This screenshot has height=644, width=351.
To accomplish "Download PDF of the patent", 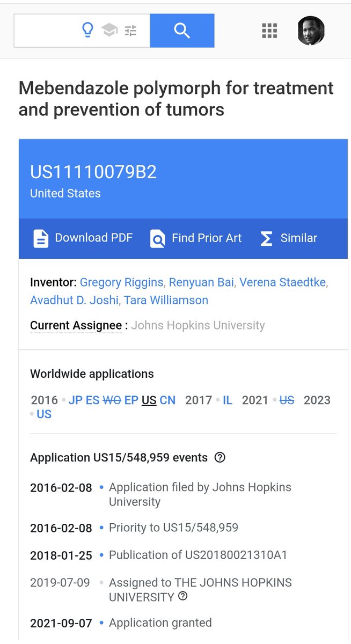I will point(83,238).
